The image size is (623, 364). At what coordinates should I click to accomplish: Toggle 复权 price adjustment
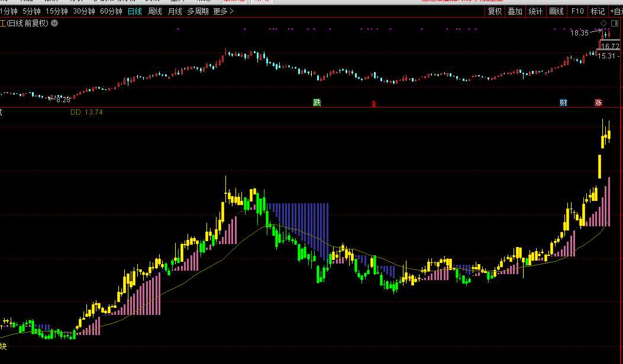495,11
